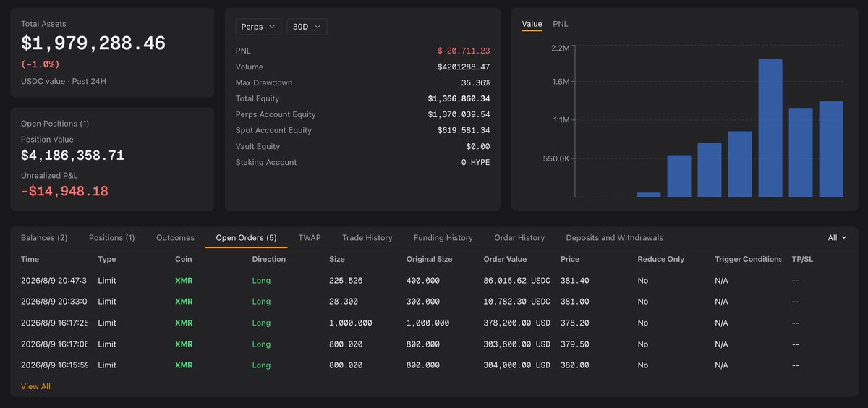This screenshot has width=868, height=408.
Task: Sort by the Time column header
Action: [30, 259]
